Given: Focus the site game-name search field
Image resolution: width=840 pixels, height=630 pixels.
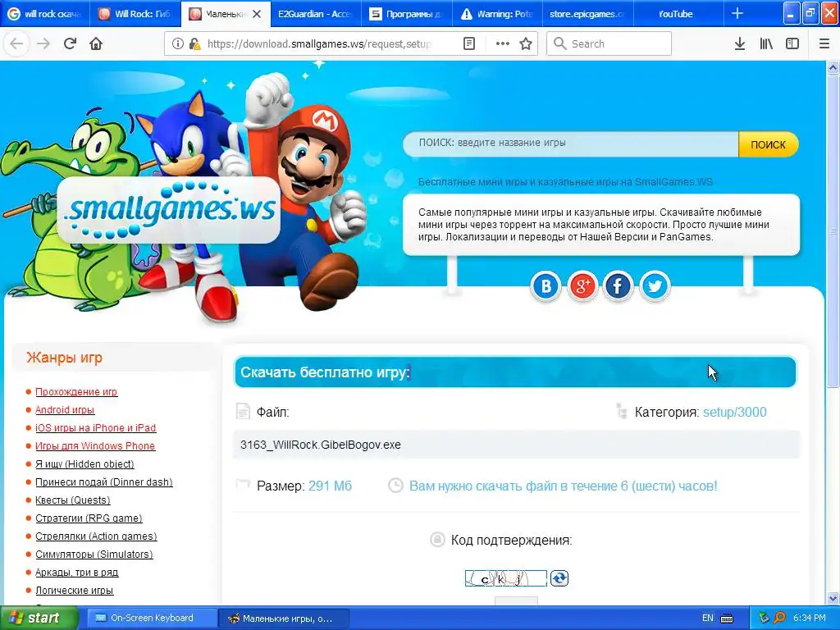Looking at the screenshot, I should coord(571,144).
